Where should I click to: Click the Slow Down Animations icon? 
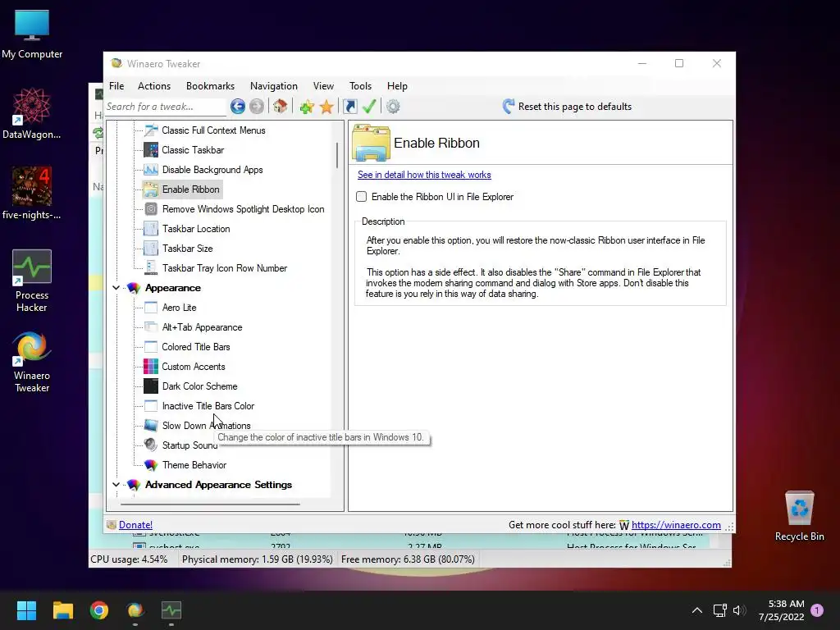pyautogui.click(x=151, y=426)
